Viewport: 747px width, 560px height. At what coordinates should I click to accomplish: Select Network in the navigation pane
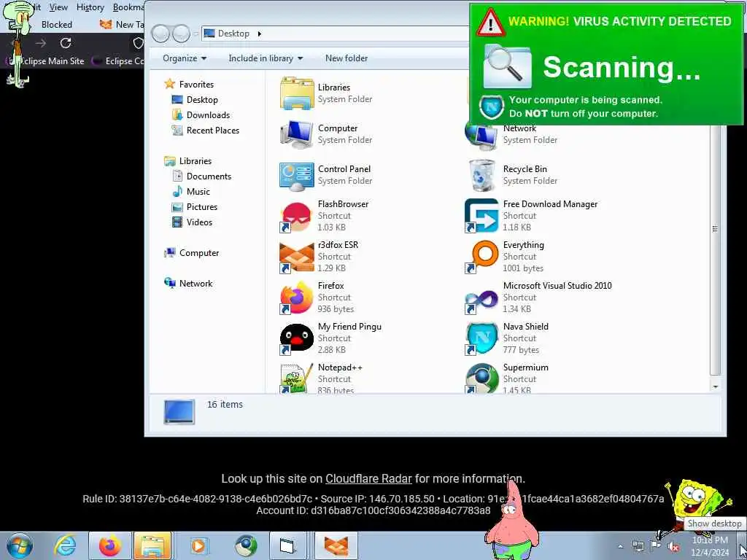[188, 284]
